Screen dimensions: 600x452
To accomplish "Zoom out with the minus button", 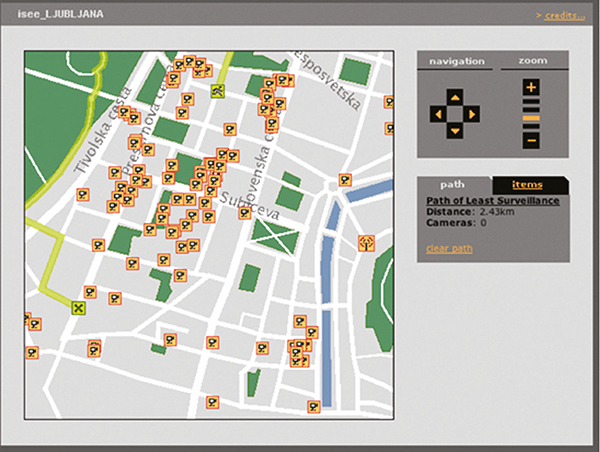I will [531, 141].
